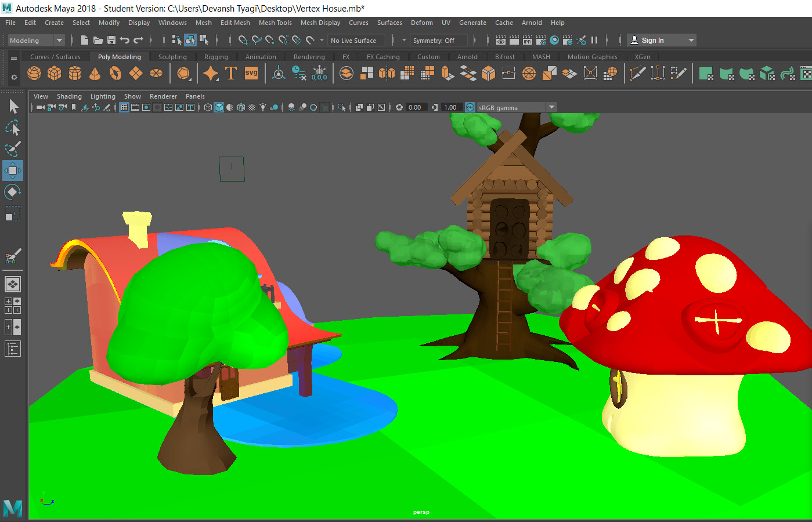Switch to the Sculpting shelf tab
The height and width of the screenshot is (522, 812).
click(172, 56)
